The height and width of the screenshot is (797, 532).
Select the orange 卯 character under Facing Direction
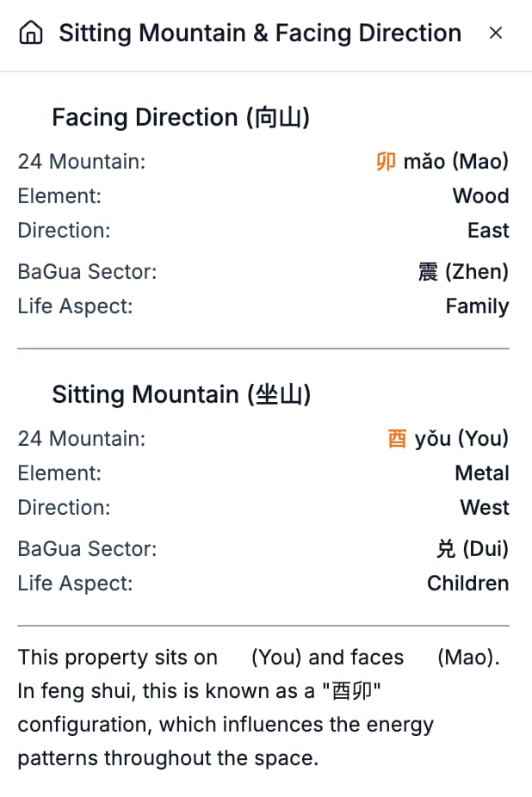(385, 161)
